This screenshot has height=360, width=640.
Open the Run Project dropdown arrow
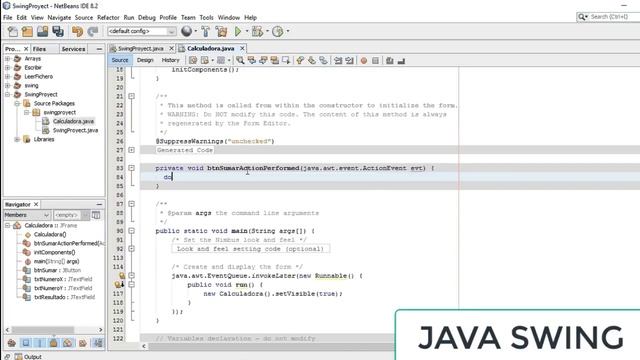247,31
